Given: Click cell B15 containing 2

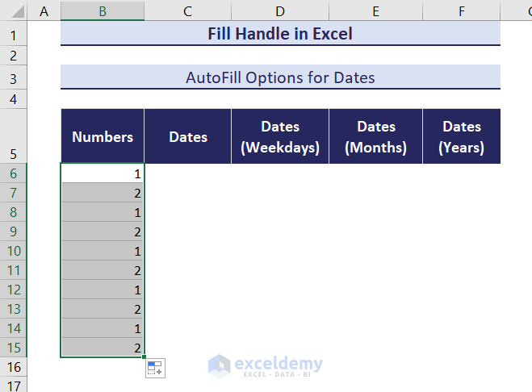Looking at the screenshot, I should [x=103, y=348].
